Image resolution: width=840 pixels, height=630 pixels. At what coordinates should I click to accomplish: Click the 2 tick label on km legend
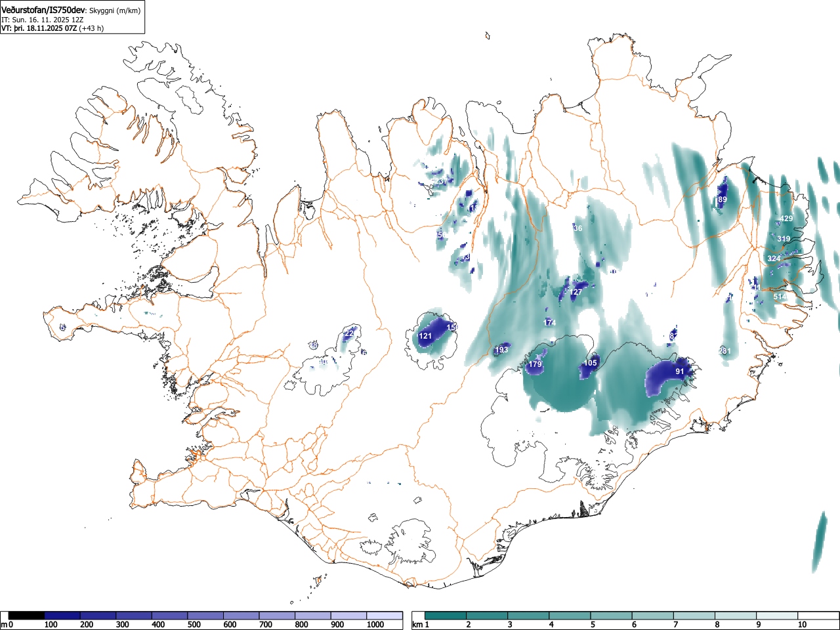tap(468, 625)
